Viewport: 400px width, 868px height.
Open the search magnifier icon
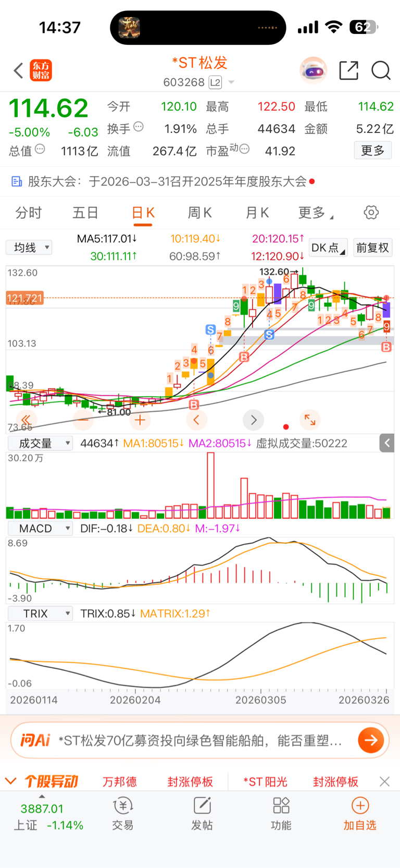381,70
